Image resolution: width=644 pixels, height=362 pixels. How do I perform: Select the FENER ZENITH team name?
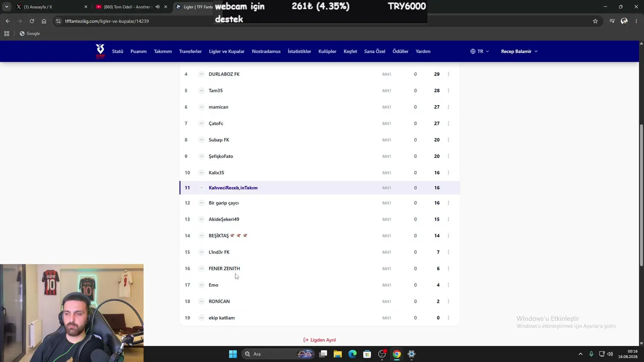coord(224,268)
